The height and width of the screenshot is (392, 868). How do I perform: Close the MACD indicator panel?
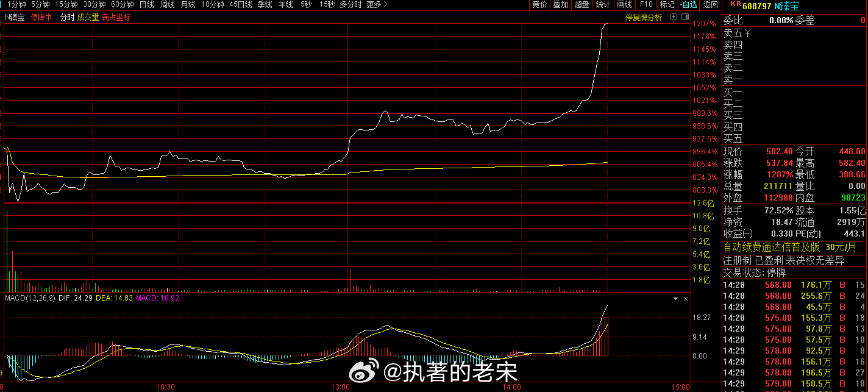[686, 299]
